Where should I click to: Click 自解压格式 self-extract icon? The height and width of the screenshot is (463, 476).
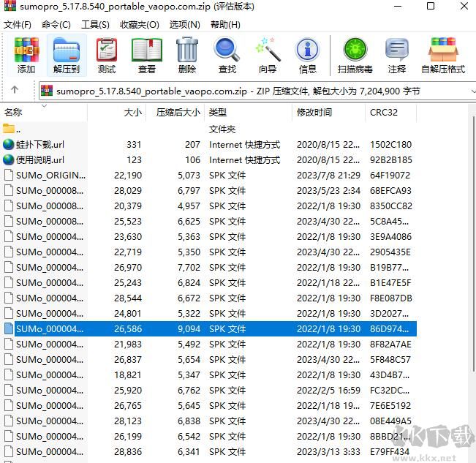point(443,55)
